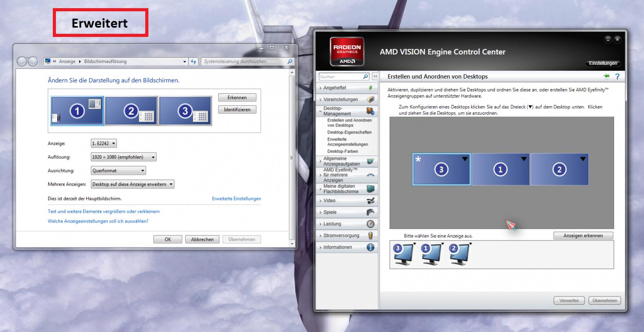Image resolution: width=644 pixels, height=332 pixels.
Task: Open the Ausrichtung dropdown Querformat
Action: (x=119, y=170)
